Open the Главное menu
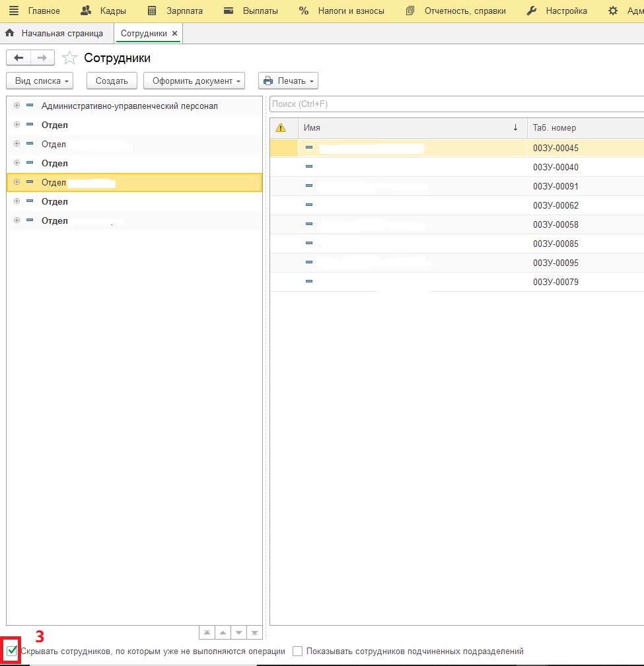The height and width of the screenshot is (666, 644). coord(44,11)
